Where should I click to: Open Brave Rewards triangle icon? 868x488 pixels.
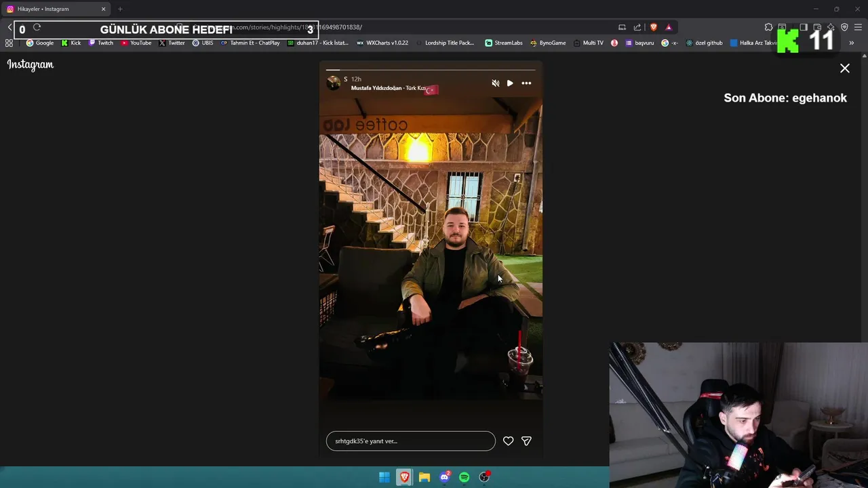click(x=669, y=28)
